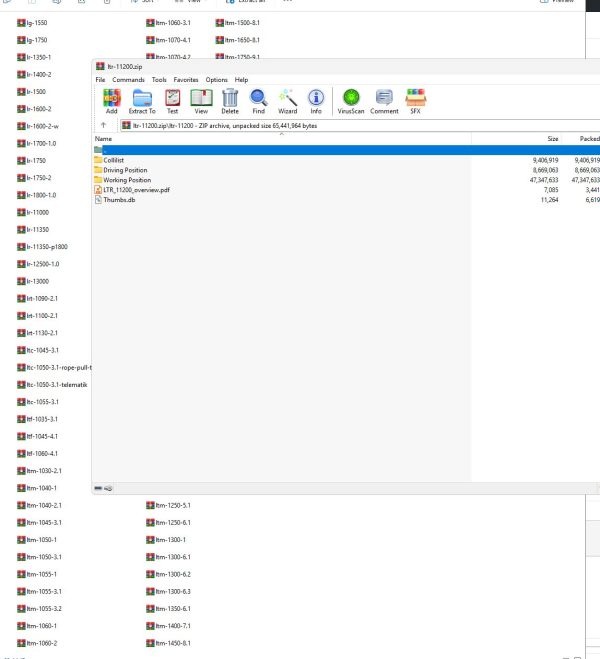Sort by the Packed column header
This screenshot has width=600, height=659.
[581, 139]
